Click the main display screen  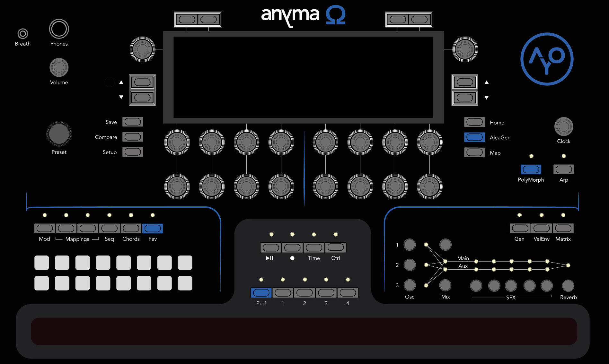pyautogui.click(x=303, y=77)
